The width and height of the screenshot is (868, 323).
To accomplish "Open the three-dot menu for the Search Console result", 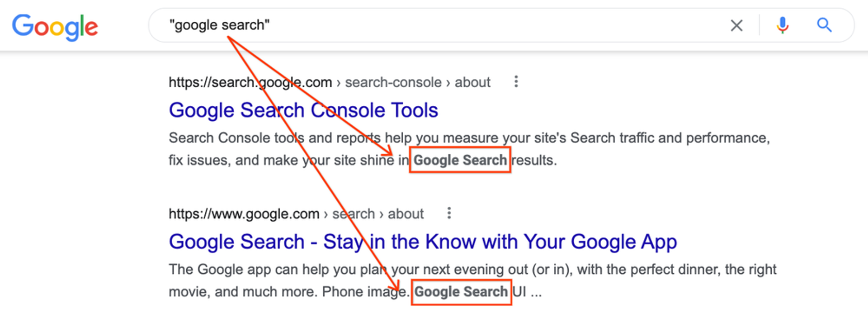I will (x=515, y=81).
